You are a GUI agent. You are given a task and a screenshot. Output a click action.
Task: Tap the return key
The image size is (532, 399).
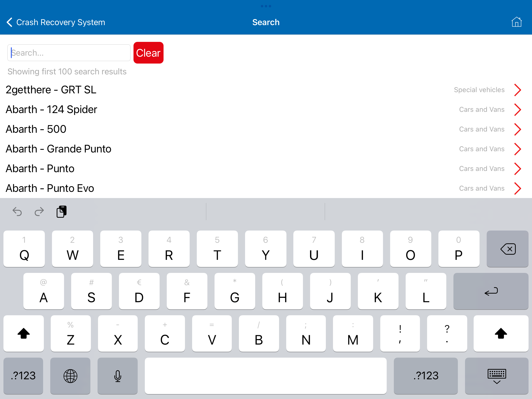tap(491, 291)
